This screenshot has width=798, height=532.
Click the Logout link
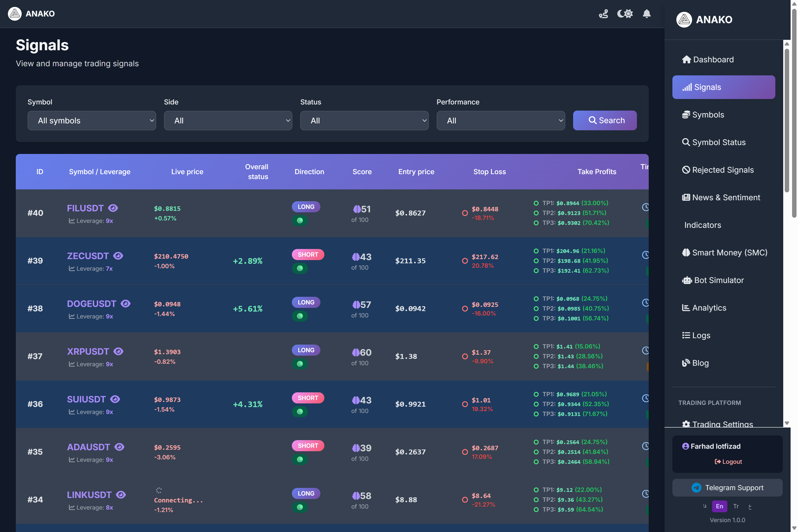pyautogui.click(x=728, y=461)
